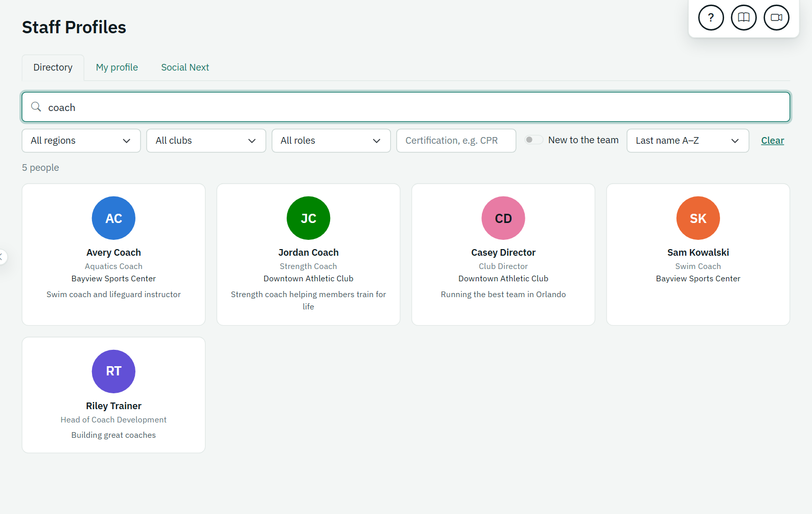Screen dimensions: 812x514
Task: Open the Last name A–Z sort dropdown
Action: tap(688, 141)
